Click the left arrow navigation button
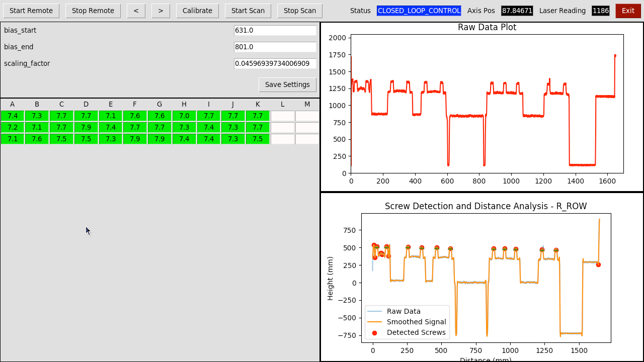The width and height of the screenshot is (644, 362). point(136,11)
